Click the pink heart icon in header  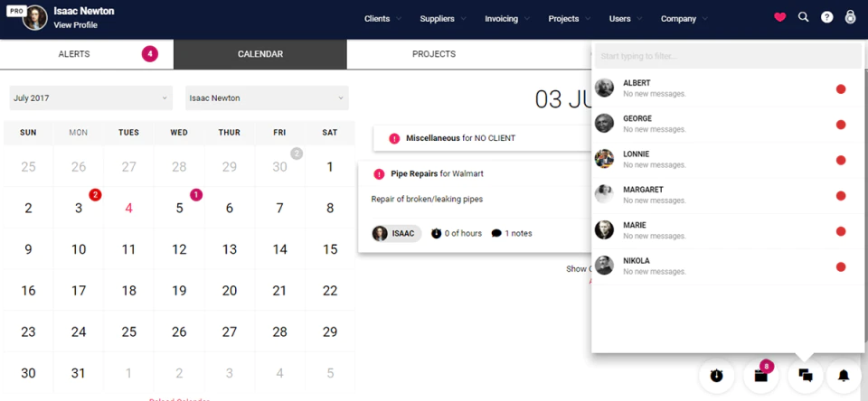(780, 17)
